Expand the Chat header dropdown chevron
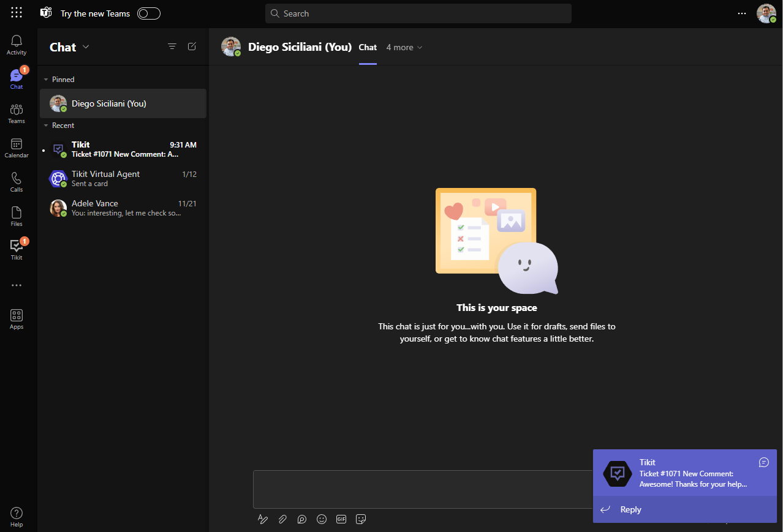Screen dimensions: 783x532 (x=86, y=47)
